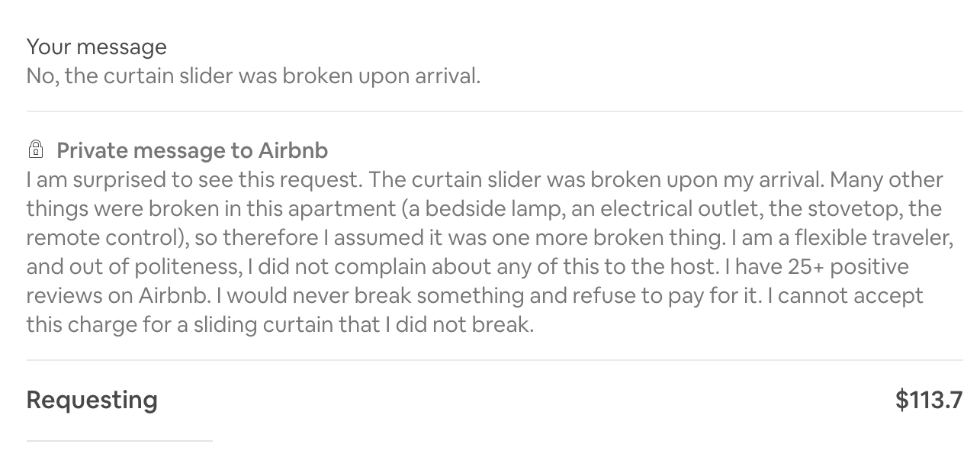Select the "Your message" heading
This screenshot has height=457, width=980.
96,47
